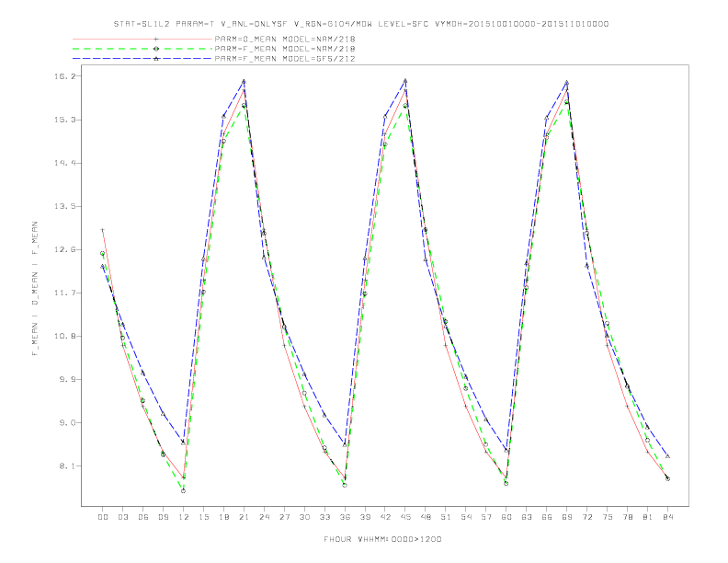The height and width of the screenshot is (563, 728).
Task: Select legend entry PARM=F_MEAN MODEL=GFS/212
Action: 285,59
